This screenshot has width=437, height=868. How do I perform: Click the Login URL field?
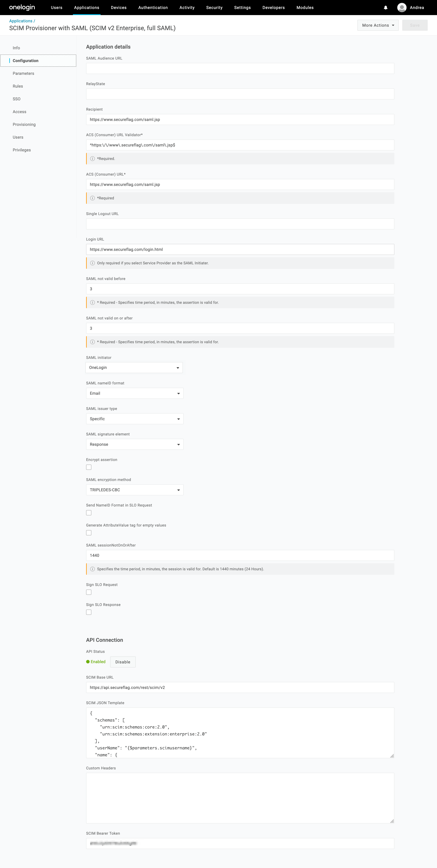pos(240,249)
